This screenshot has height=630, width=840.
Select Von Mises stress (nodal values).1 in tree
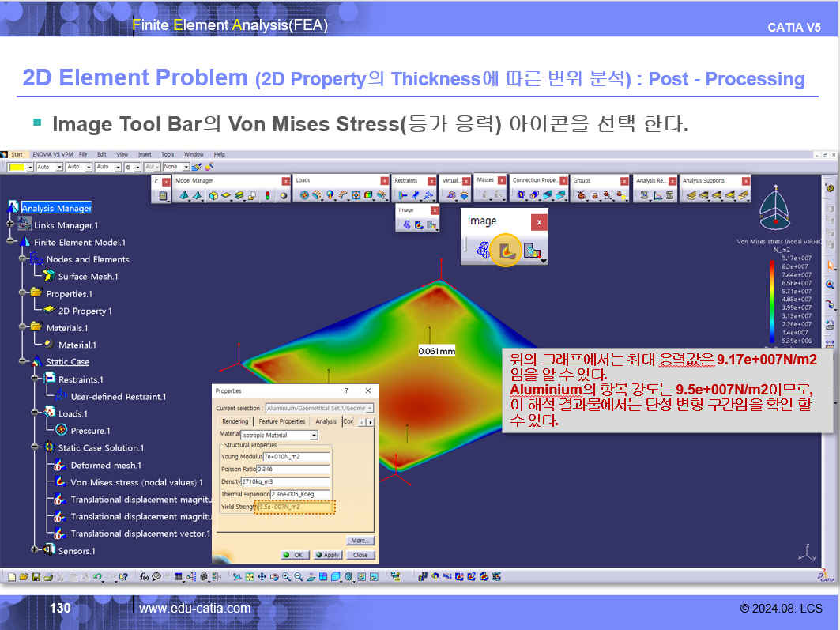click(136, 482)
